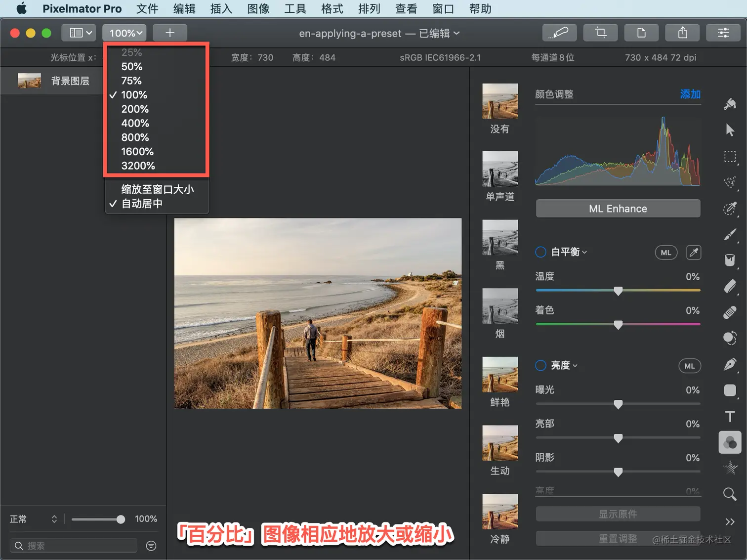Viewport: 747px width, 560px height.
Task: Pick the Repair bandage tool
Action: (x=730, y=312)
